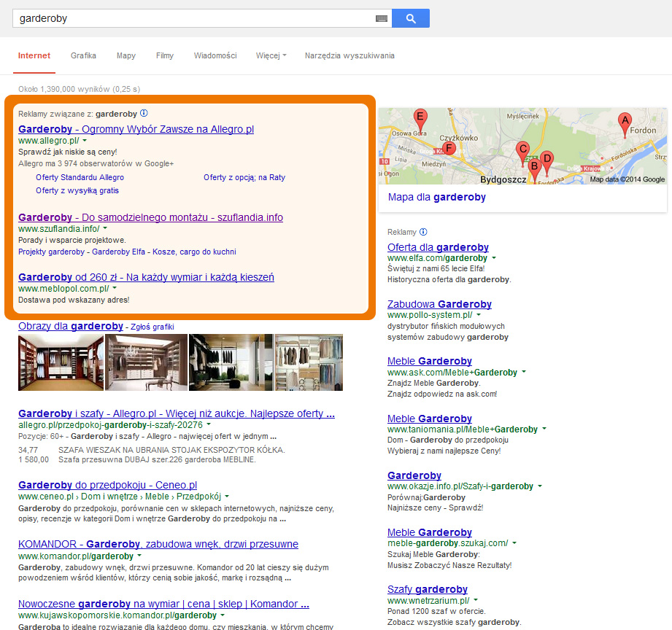The height and width of the screenshot is (630, 672).
Task: Switch to the Grafika tab
Action: click(84, 55)
